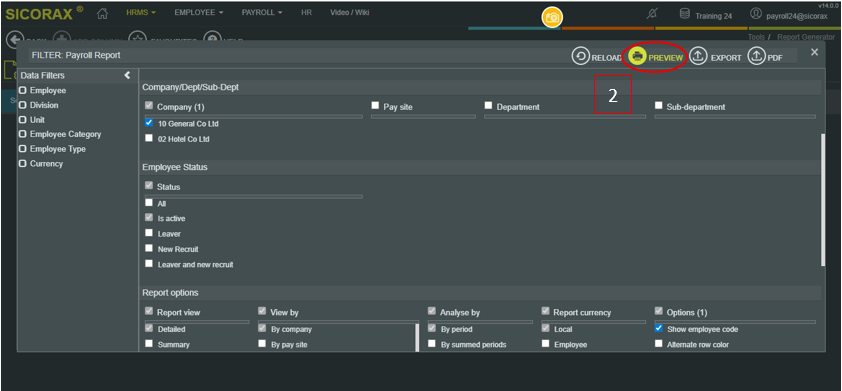Click the Home icon in top bar
Screen dimensions: 842x391
point(102,13)
